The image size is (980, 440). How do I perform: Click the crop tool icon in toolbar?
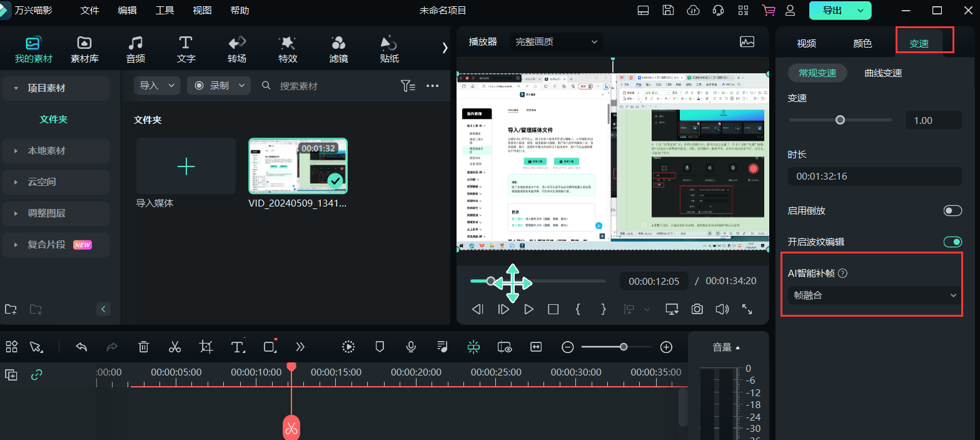pos(206,347)
